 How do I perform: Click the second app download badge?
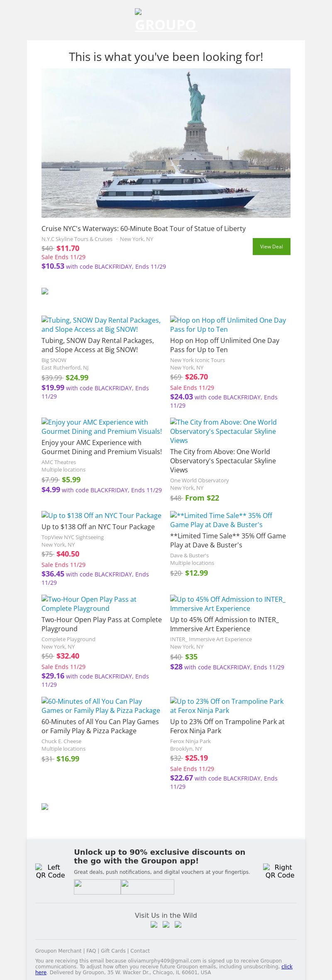[147, 887]
